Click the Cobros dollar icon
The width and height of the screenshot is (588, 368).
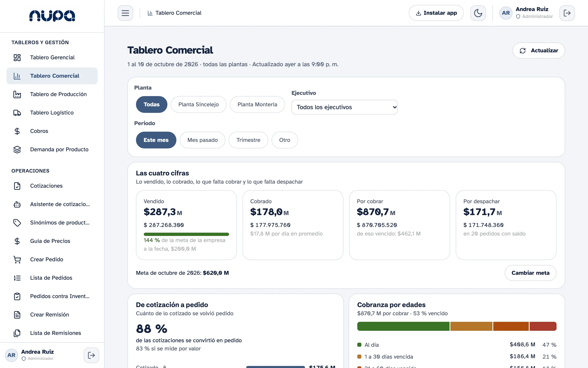pos(17,131)
